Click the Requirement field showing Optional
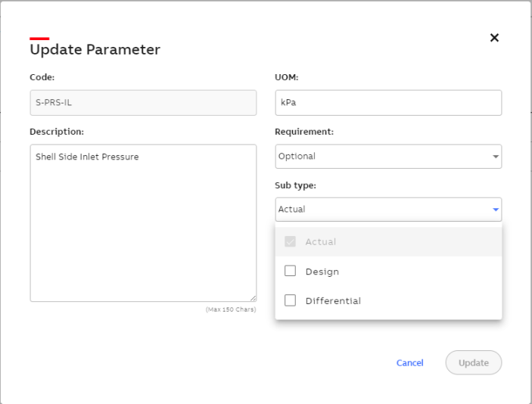The image size is (532, 404). (x=378, y=157)
